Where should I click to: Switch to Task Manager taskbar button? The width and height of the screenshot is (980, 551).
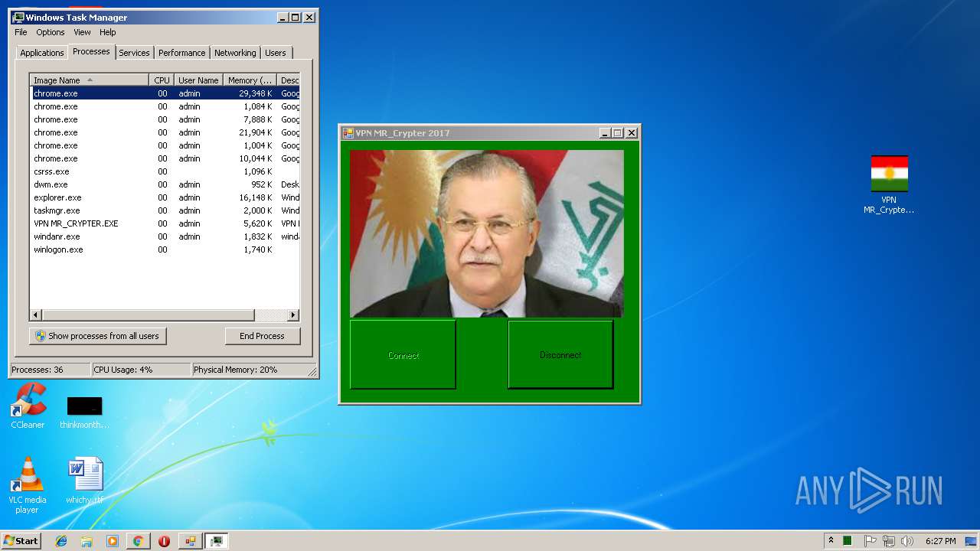click(x=217, y=541)
